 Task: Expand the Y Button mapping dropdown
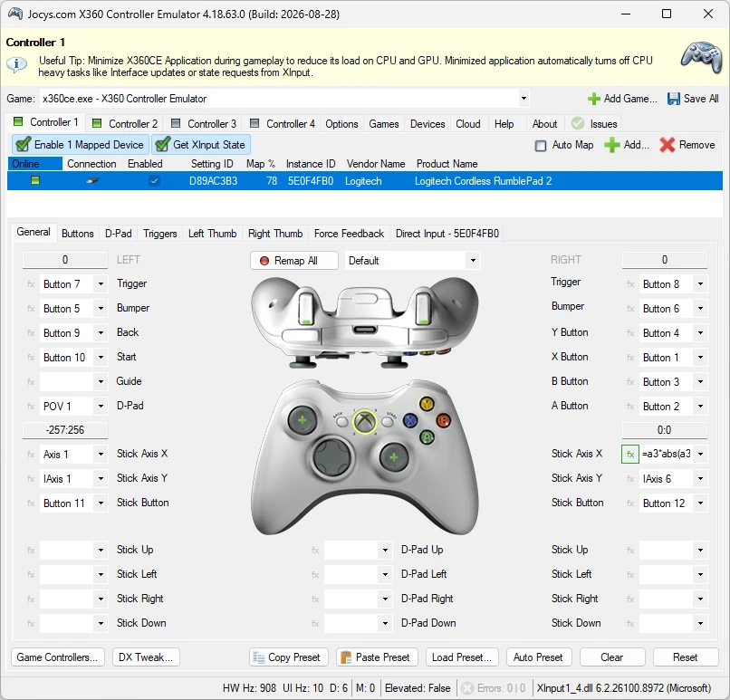click(700, 333)
